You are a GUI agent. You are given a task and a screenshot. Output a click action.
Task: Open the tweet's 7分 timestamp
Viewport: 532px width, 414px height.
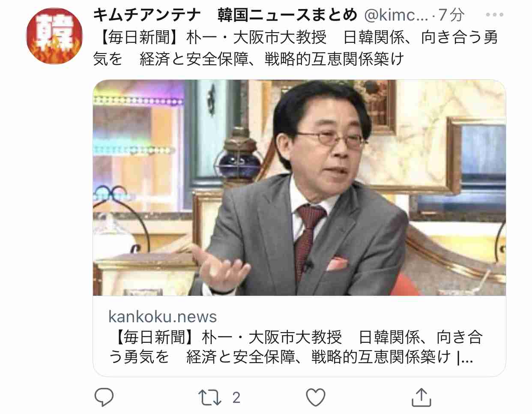click(451, 15)
